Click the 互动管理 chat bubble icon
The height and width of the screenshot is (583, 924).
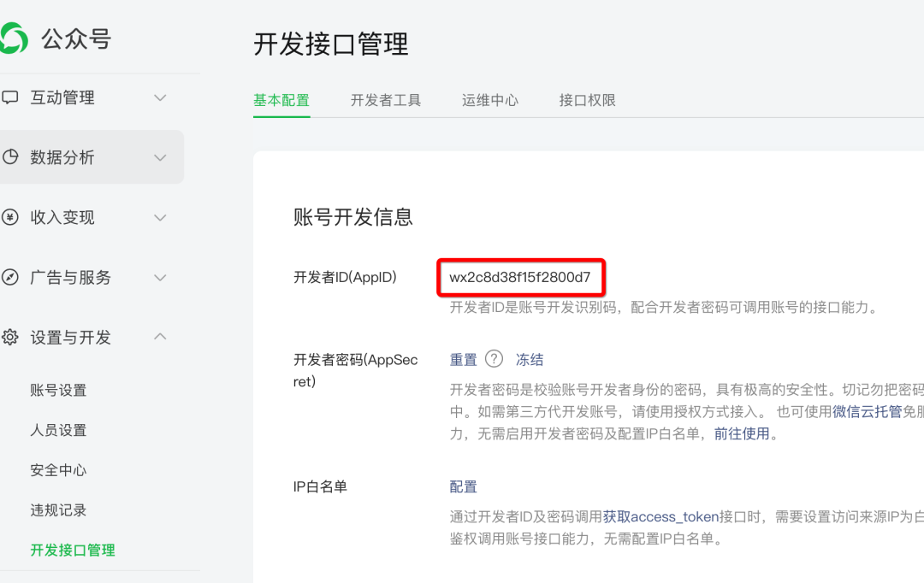[x=10, y=97]
